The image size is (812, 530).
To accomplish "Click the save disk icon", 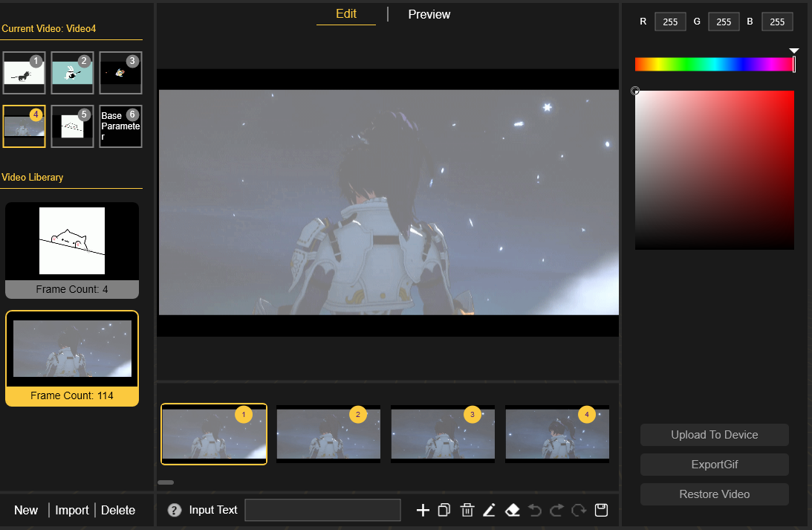I will (x=601, y=511).
